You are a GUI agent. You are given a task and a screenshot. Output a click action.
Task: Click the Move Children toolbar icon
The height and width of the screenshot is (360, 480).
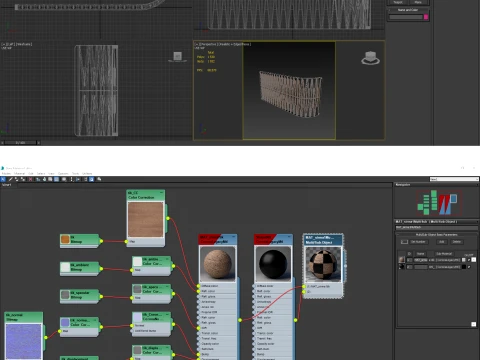pos(38,179)
